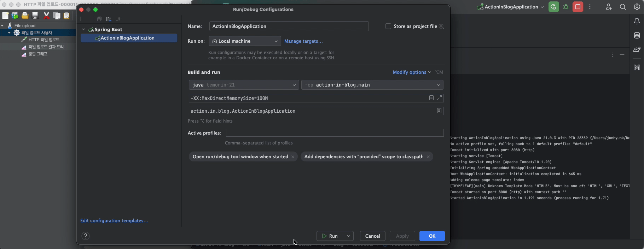Open ActionInBlogApplication run configuration selector in toolbar
This screenshot has width=644, height=249.
[x=510, y=7]
